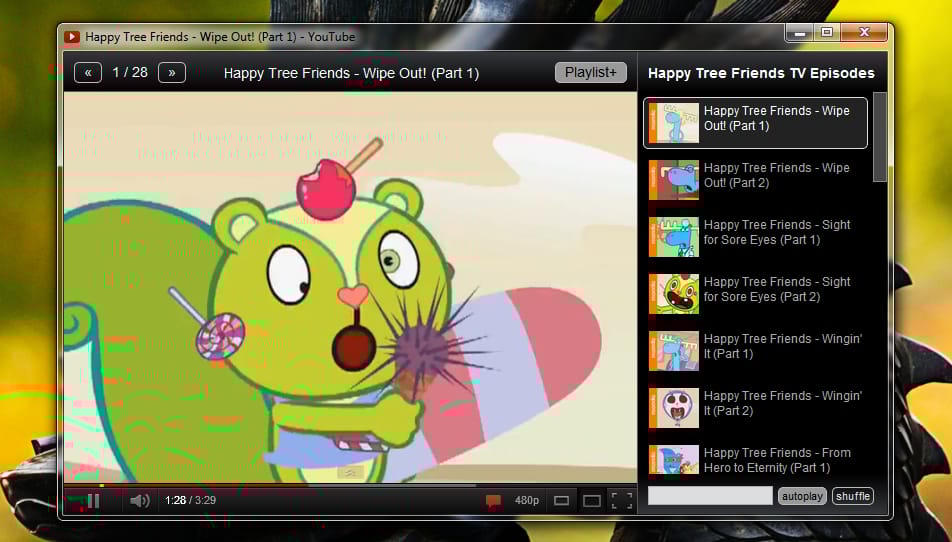
Task: Open Wipe Out! (Part 1) thumbnail
Action: click(x=674, y=123)
